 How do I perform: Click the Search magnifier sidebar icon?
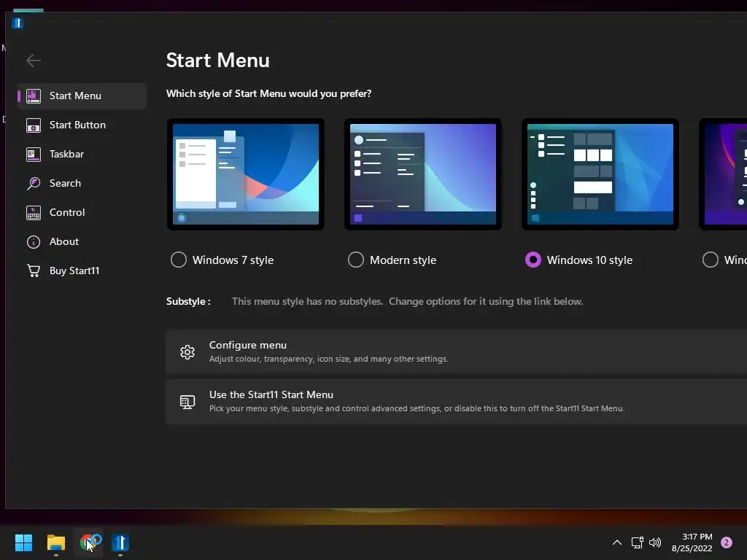pos(34,183)
